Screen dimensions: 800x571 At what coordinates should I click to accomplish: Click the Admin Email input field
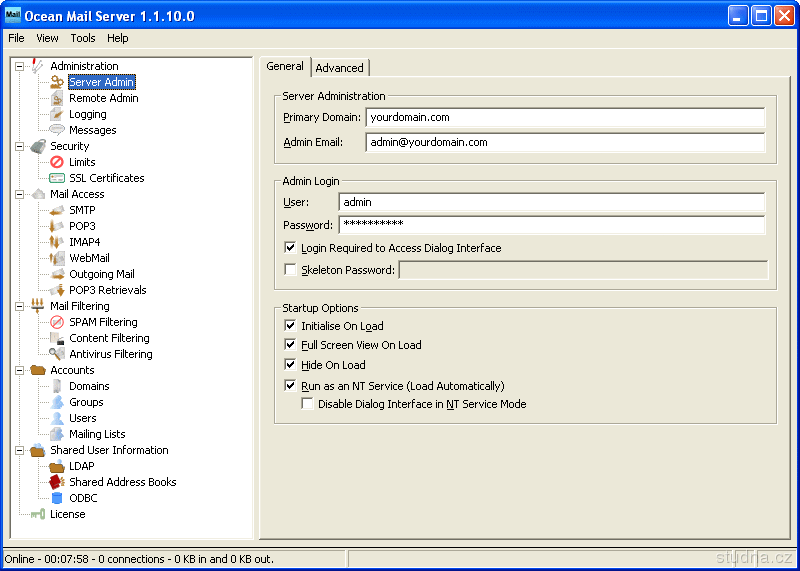564,142
